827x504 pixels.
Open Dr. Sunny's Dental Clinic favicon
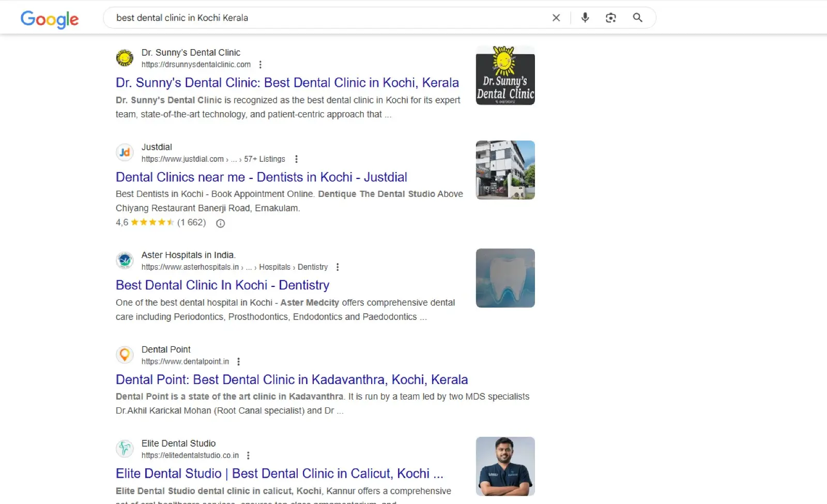125,58
